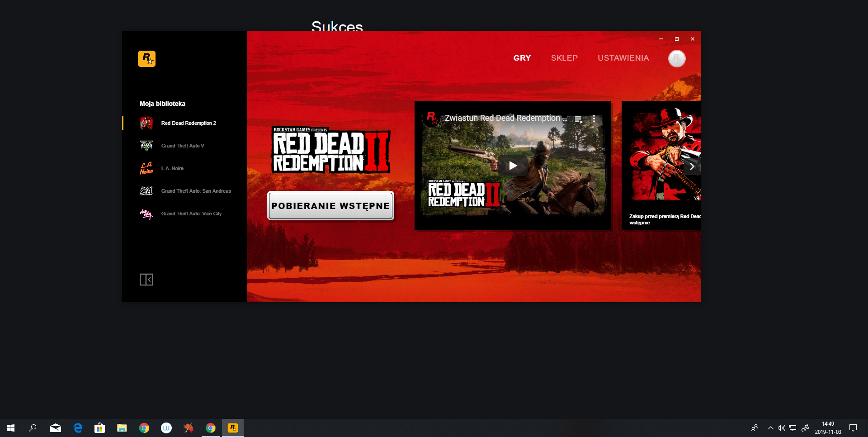Click the POBIERANIE WSTĘPNE button
This screenshot has width=868, height=437.
click(331, 206)
